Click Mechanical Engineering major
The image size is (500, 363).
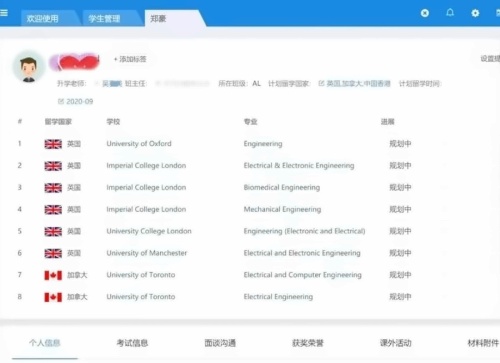click(x=282, y=209)
